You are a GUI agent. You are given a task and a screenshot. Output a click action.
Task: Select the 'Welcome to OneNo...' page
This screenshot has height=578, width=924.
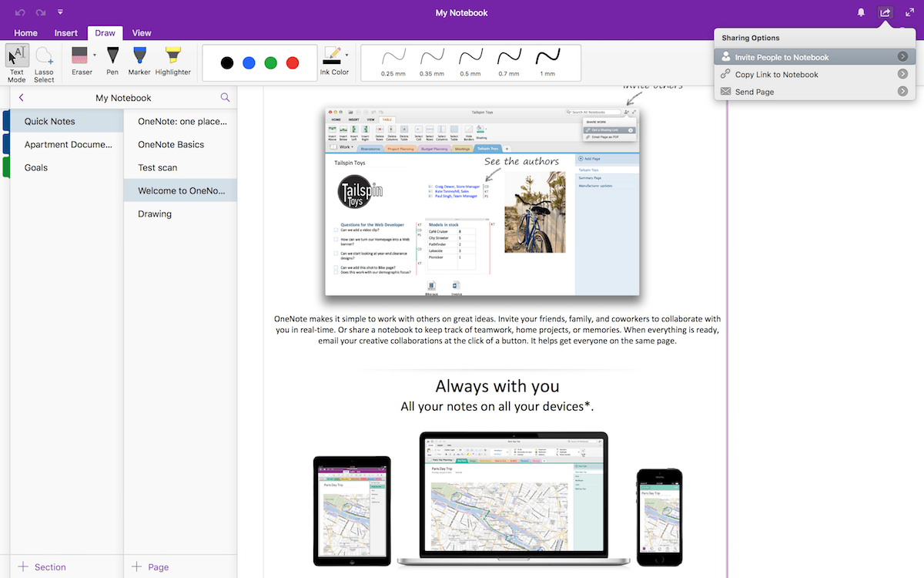(x=180, y=190)
